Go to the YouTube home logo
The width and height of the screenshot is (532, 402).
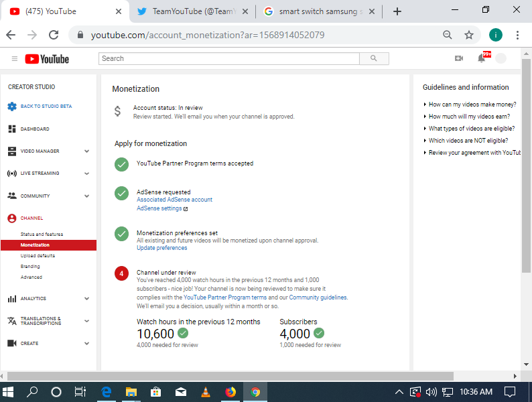(47, 59)
